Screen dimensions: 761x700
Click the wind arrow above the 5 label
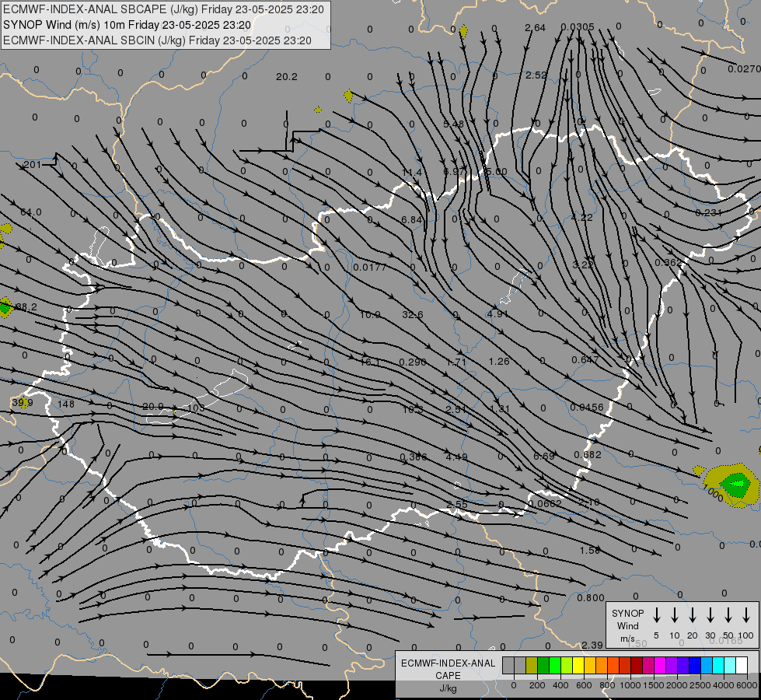[x=657, y=614]
